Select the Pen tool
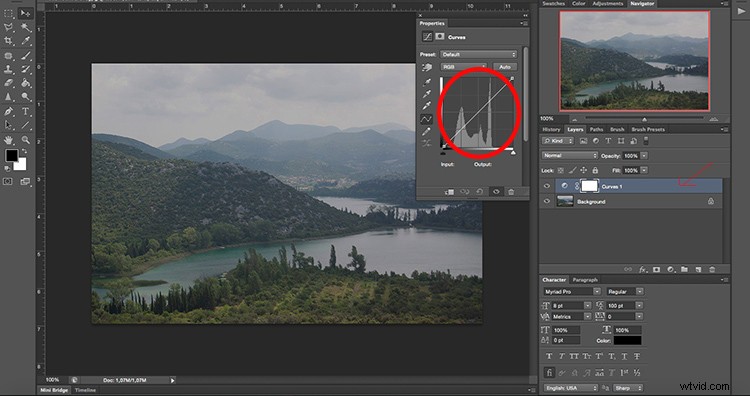The image size is (750, 396). tap(9, 111)
